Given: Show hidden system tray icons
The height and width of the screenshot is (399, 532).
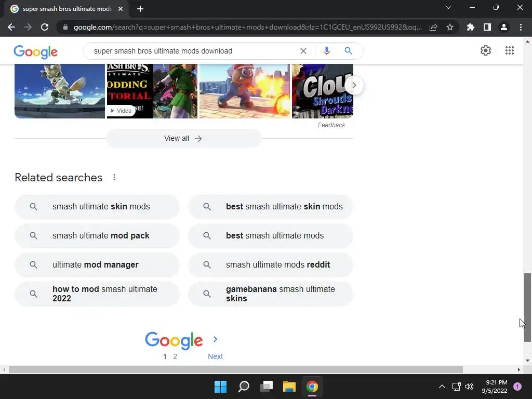Looking at the screenshot, I should (442, 387).
